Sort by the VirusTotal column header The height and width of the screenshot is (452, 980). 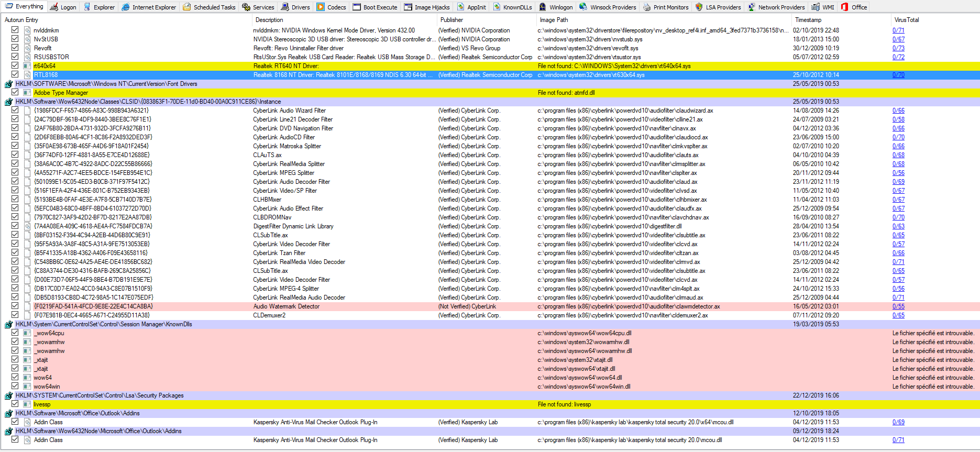tap(935, 20)
